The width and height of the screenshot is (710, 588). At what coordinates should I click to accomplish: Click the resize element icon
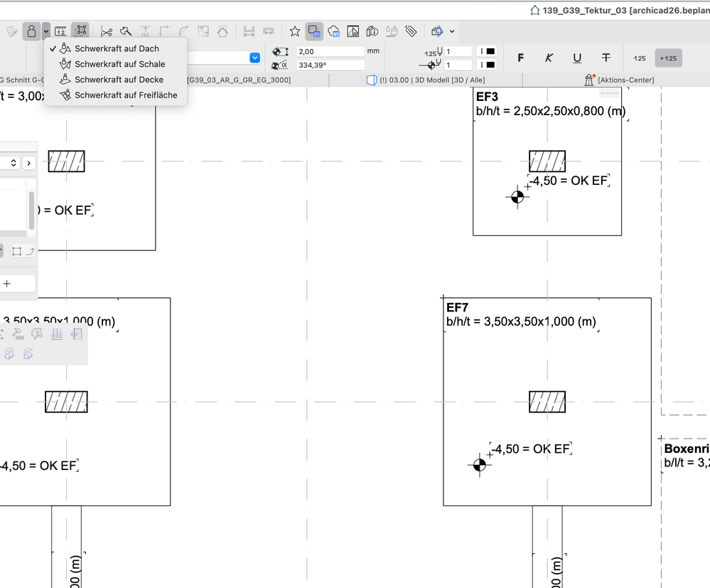point(203,31)
